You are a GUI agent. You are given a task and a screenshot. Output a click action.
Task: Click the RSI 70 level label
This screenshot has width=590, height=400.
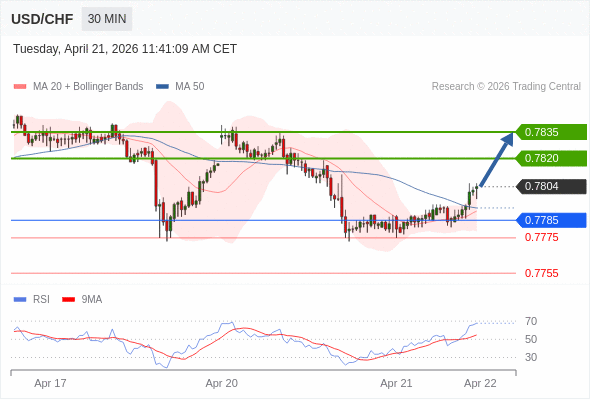tap(531, 321)
